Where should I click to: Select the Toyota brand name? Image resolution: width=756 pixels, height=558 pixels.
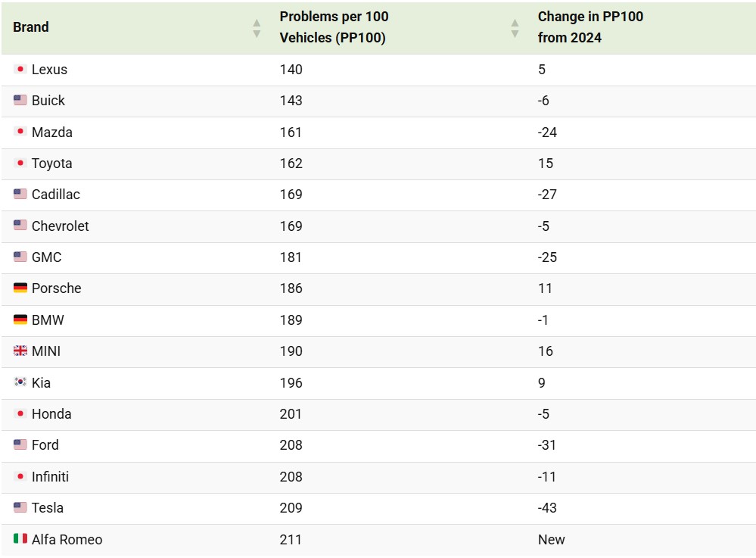coord(52,164)
